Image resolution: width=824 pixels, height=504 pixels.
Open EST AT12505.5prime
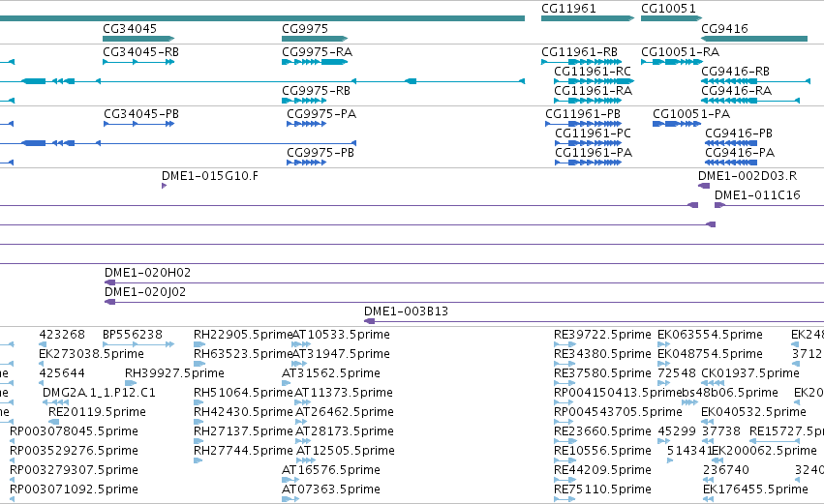pyautogui.click(x=306, y=460)
